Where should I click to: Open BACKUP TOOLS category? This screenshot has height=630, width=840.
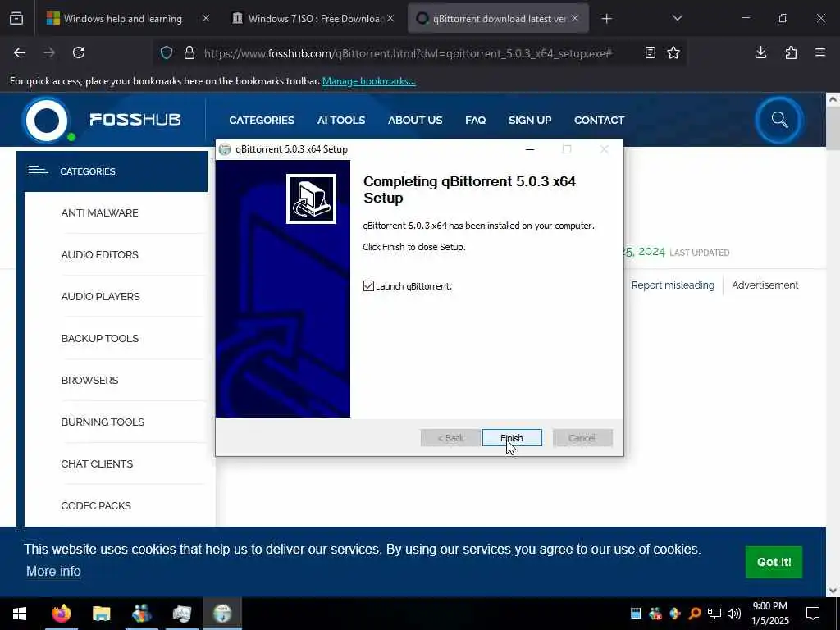click(x=99, y=338)
